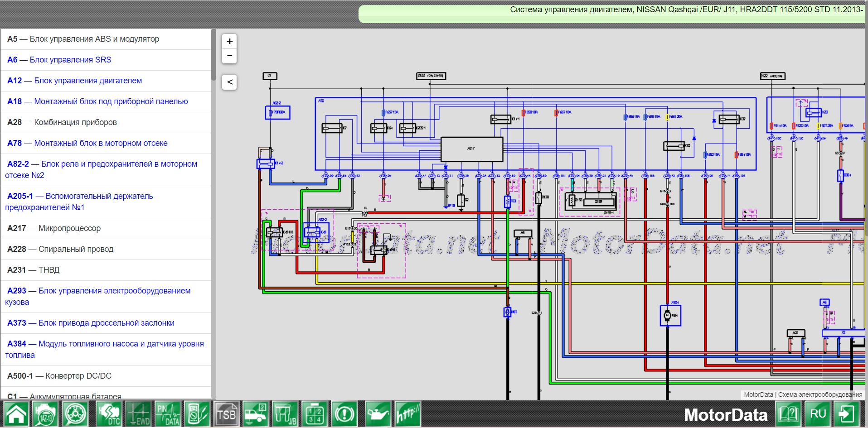This screenshot has width=868, height=428.
Task: Zoom in the diagram with plus button
Action: tap(229, 41)
